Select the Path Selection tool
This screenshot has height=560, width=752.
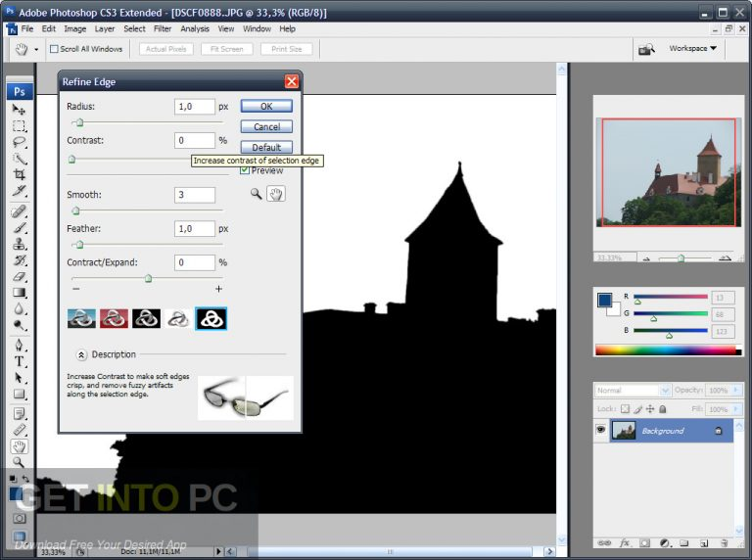point(19,378)
